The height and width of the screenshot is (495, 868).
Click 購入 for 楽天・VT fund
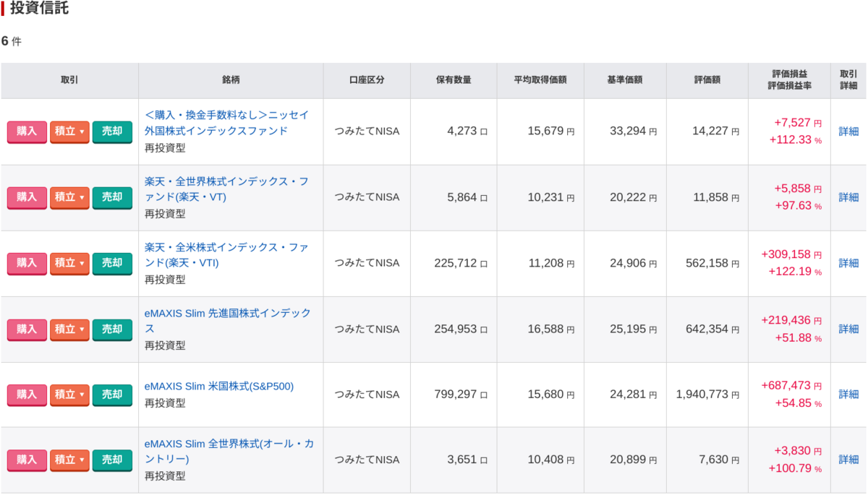[27, 197]
